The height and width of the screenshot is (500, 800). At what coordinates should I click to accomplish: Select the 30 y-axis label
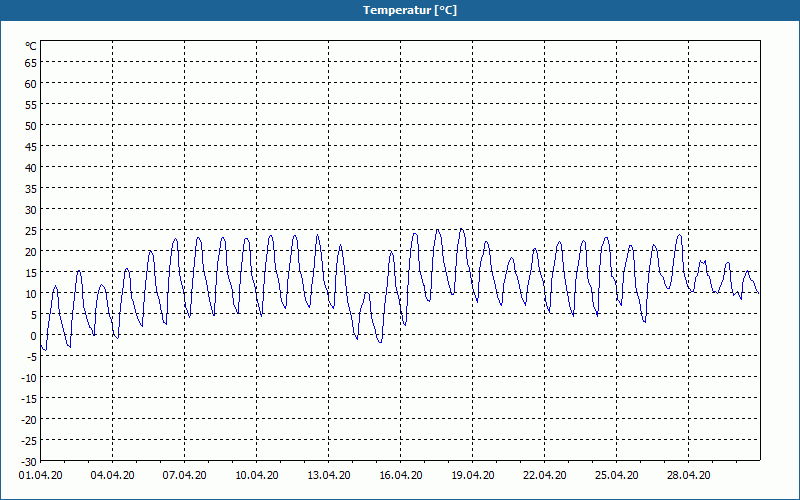click(31, 210)
